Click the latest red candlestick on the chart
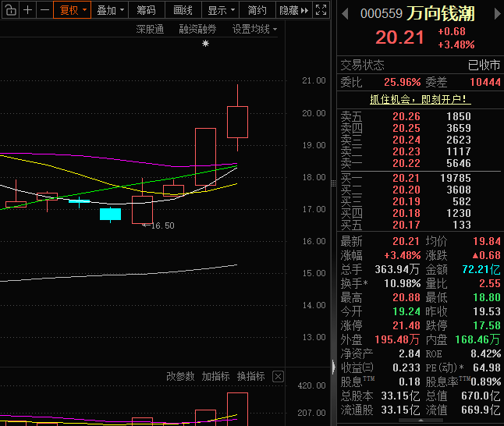This screenshot has height=426, width=504. (x=237, y=122)
